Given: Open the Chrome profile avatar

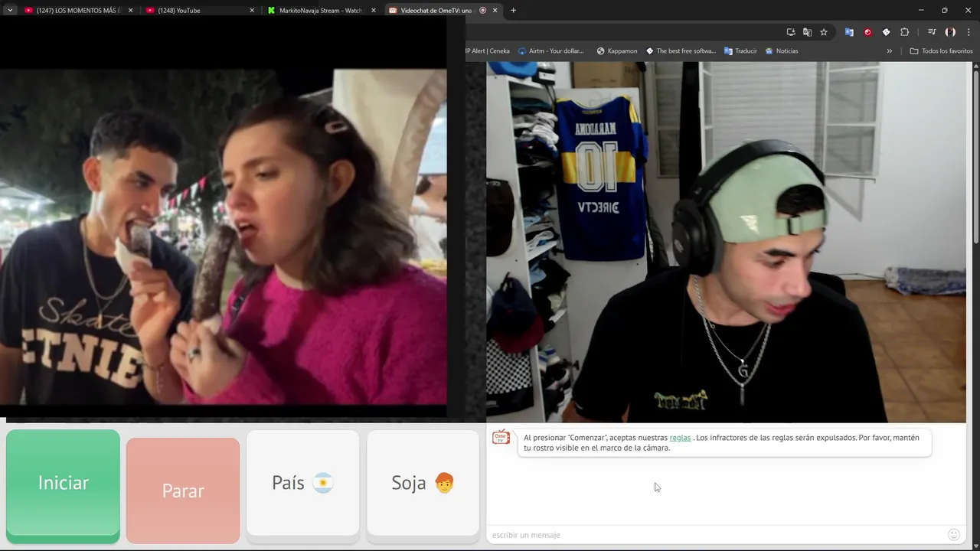Looking at the screenshot, I should 950,32.
